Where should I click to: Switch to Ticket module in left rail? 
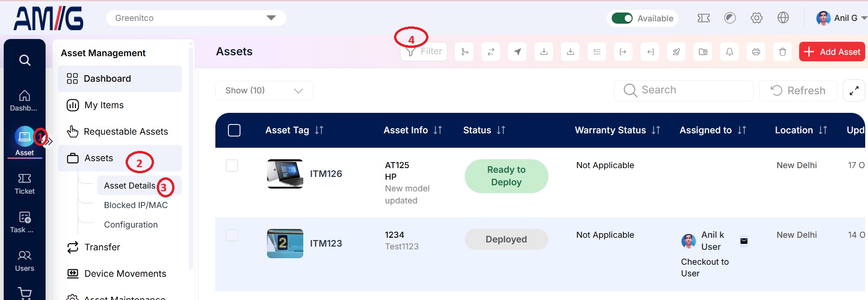[25, 184]
